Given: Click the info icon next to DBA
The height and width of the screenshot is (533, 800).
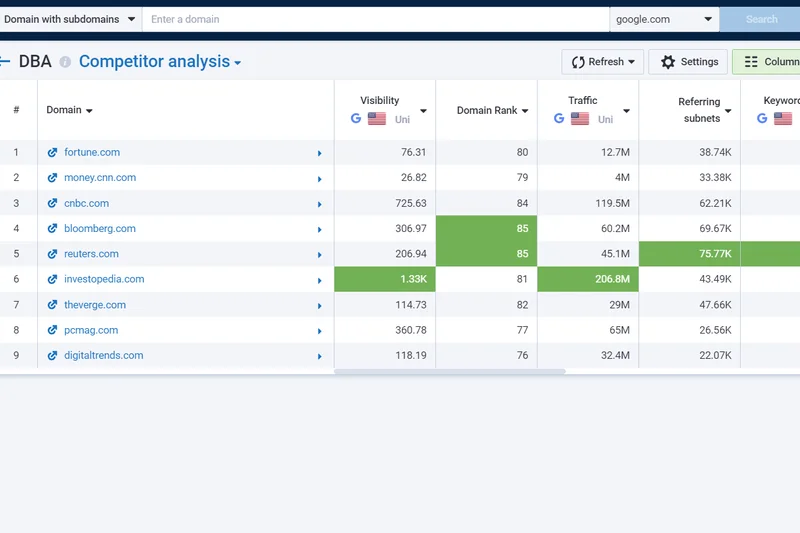Looking at the screenshot, I should click(x=65, y=62).
